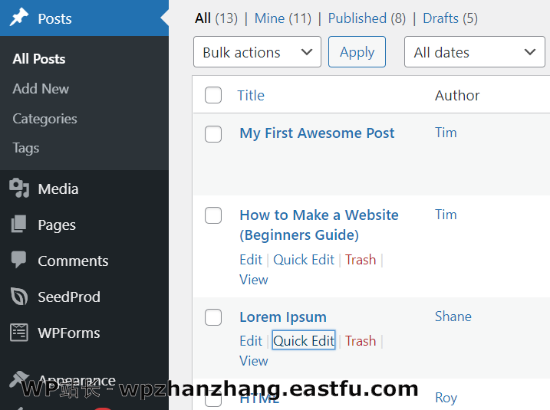Select the Lorem Ipsum post checkbox
Screen dimensions: 550x410
pyautogui.click(x=213, y=317)
